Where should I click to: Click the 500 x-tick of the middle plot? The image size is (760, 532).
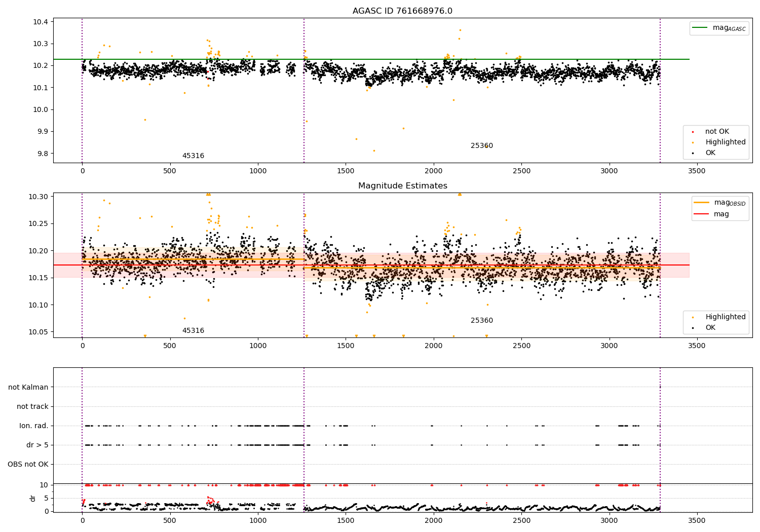coord(170,346)
